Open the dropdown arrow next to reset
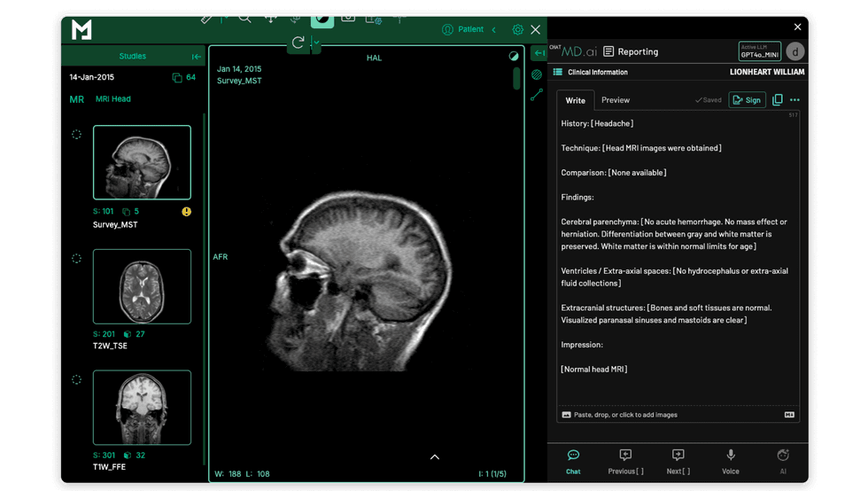 (x=317, y=43)
